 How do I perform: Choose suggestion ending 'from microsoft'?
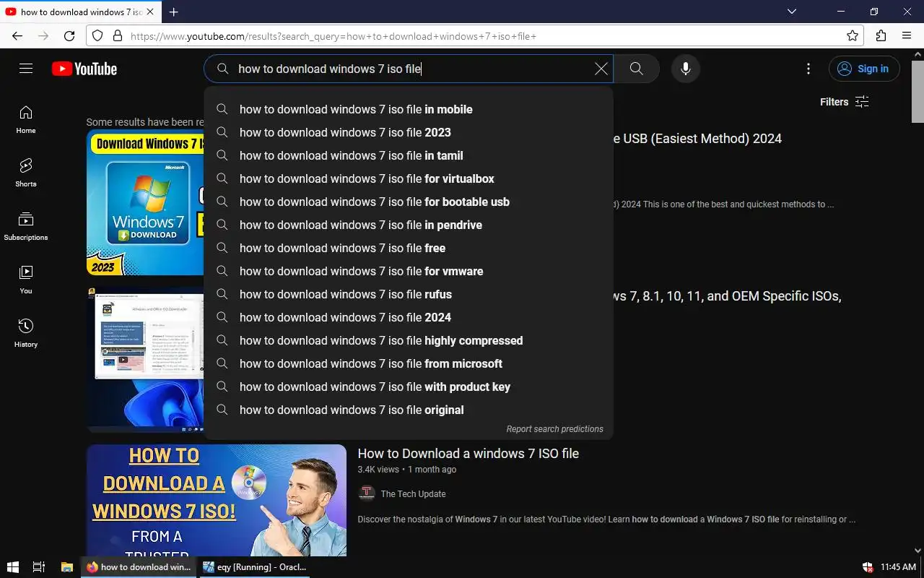tap(409, 363)
